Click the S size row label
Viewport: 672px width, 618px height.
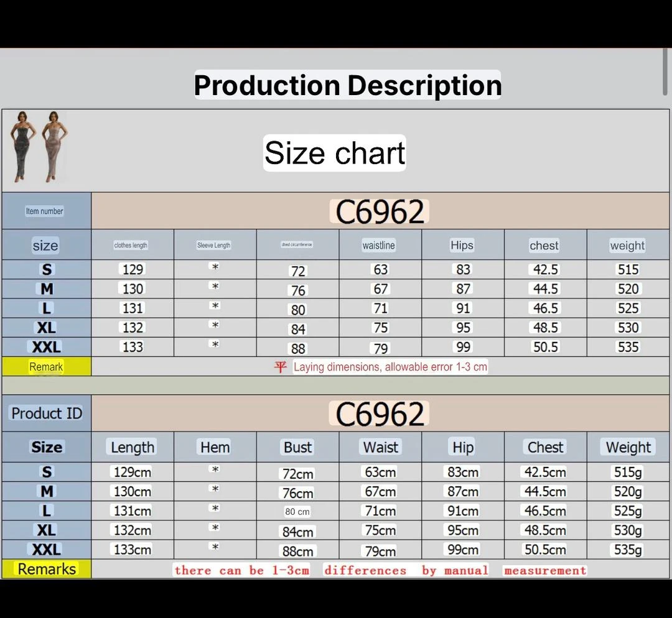tap(46, 269)
